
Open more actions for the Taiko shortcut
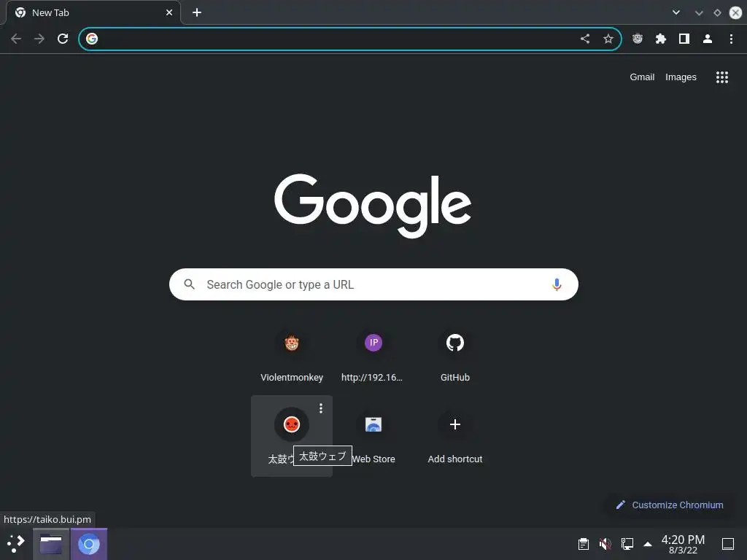click(321, 408)
